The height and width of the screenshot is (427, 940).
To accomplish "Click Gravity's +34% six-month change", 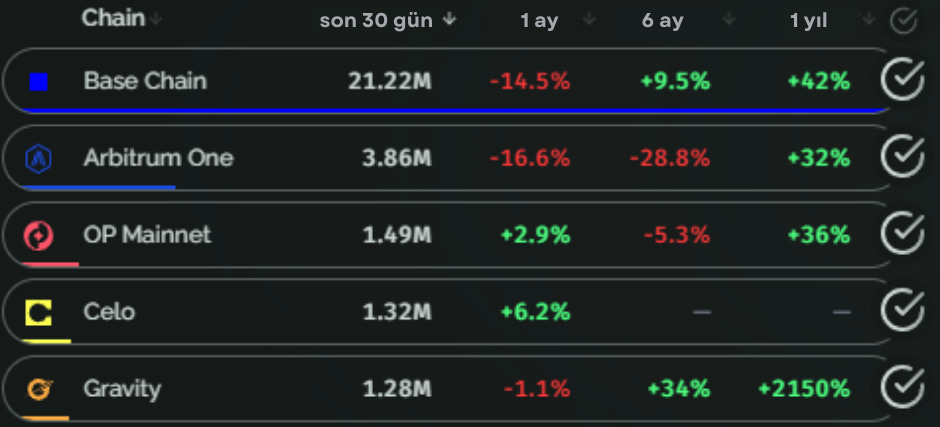I will (x=679, y=389).
